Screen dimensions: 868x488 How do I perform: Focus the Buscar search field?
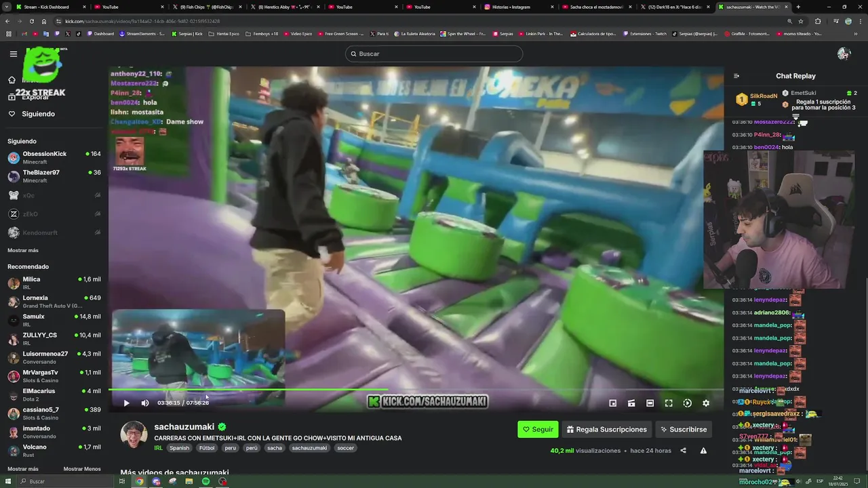[x=434, y=54]
